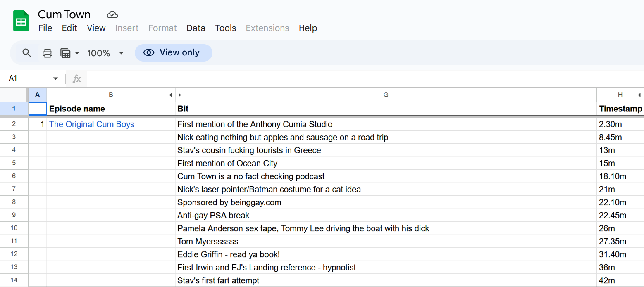Open the File menu

(45, 28)
